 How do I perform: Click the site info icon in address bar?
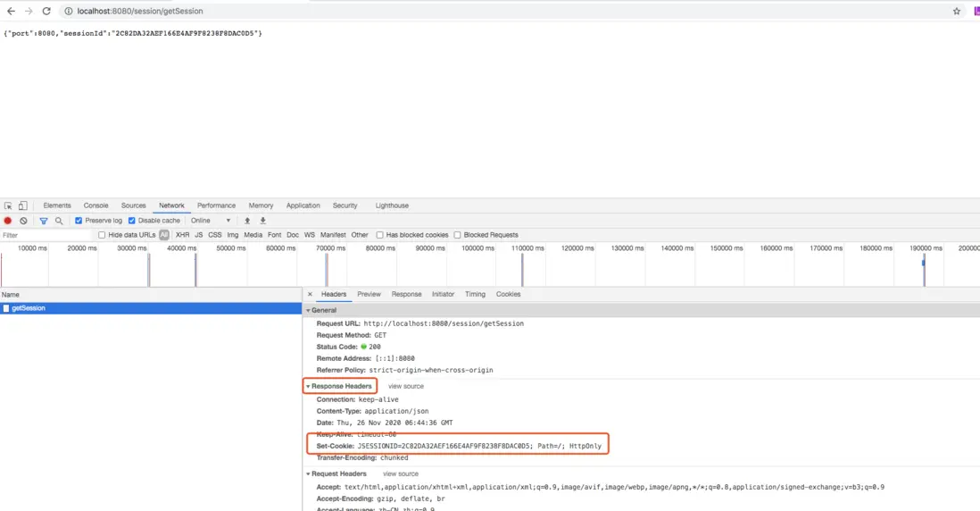tap(69, 12)
